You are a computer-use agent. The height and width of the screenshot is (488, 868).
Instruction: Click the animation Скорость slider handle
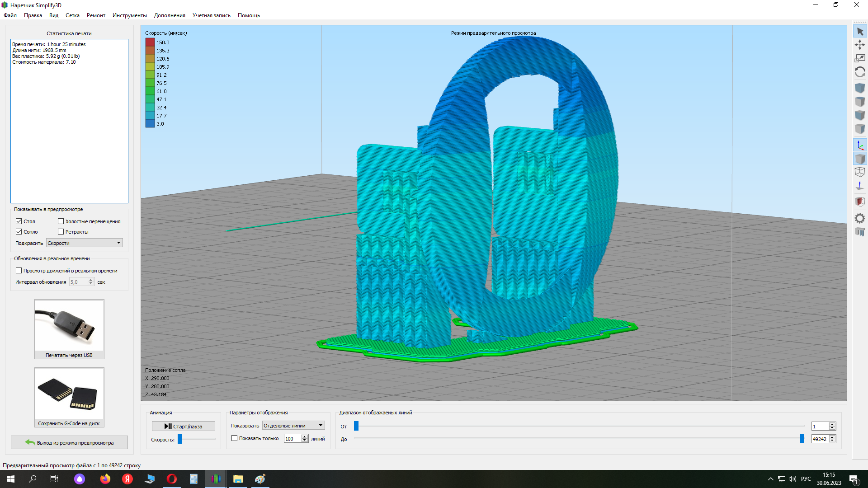point(180,439)
